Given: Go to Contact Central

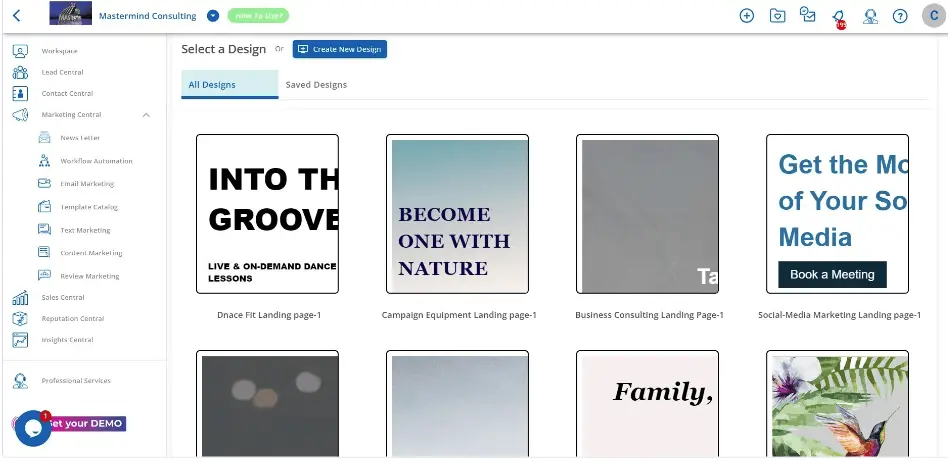Looking at the screenshot, I should 67,94.
